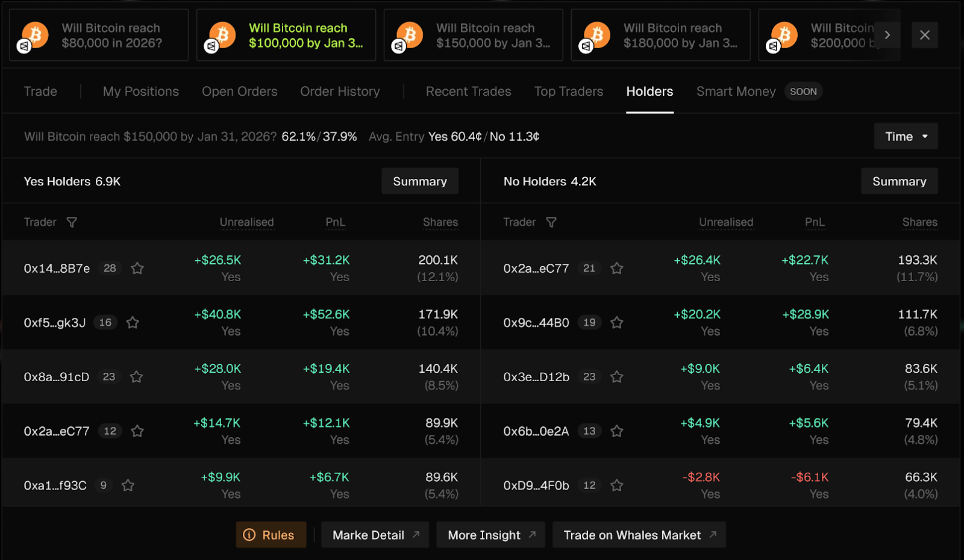Favorite trader 0x14...8B7e with the star
Image resolution: width=964 pixels, height=560 pixels.
point(137,269)
